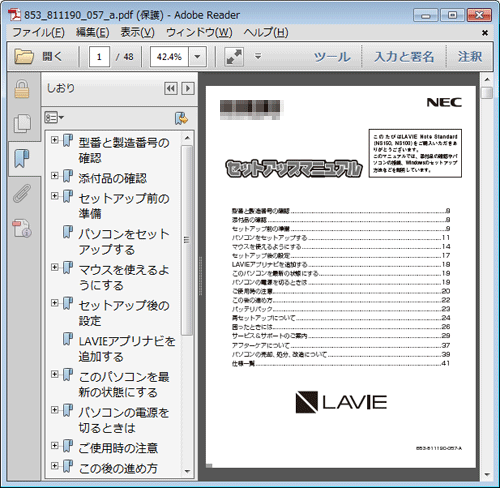The width and height of the screenshot is (500, 488).
Task: Open file with the folder icon
Action: pos(23,56)
